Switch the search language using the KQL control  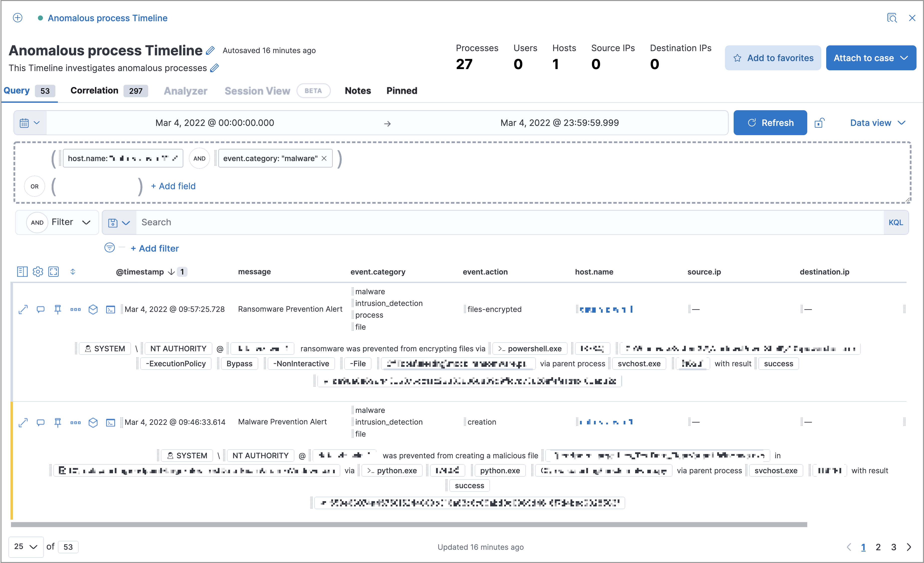[x=896, y=222]
